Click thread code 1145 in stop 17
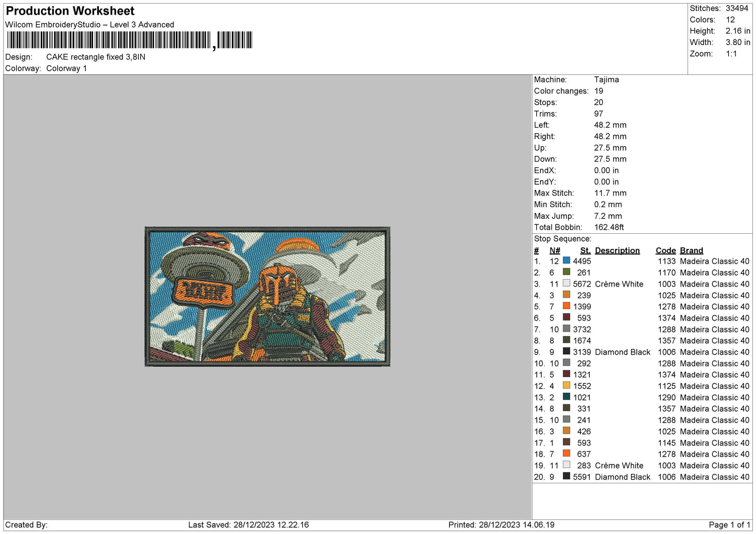756x534 pixels. pyautogui.click(x=667, y=443)
